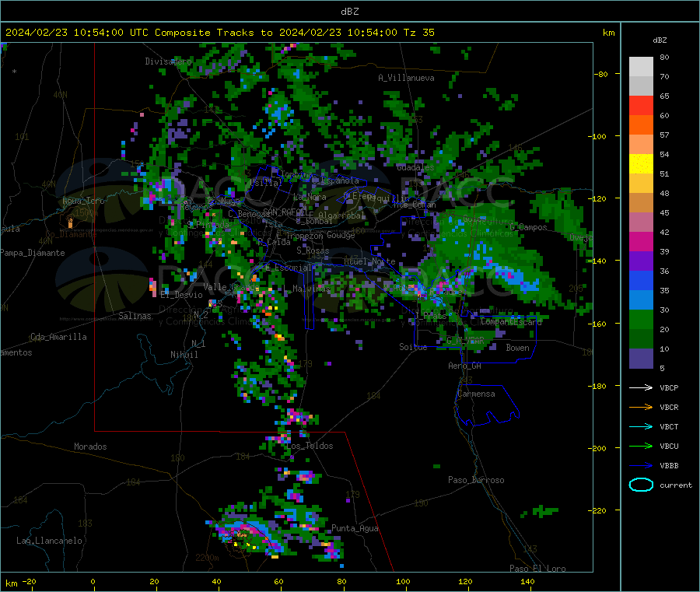Click the Paso_Barroso map label
The image size is (700, 592).
(476, 480)
